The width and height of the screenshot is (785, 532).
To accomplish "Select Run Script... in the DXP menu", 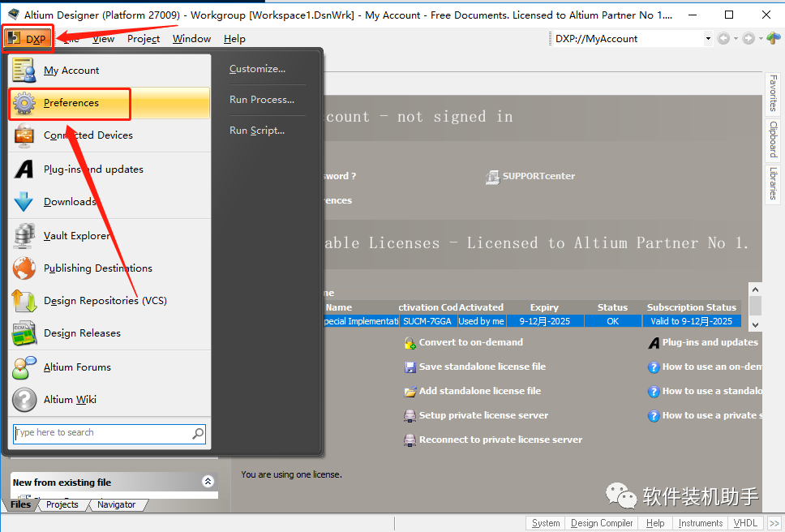I will coord(257,131).
